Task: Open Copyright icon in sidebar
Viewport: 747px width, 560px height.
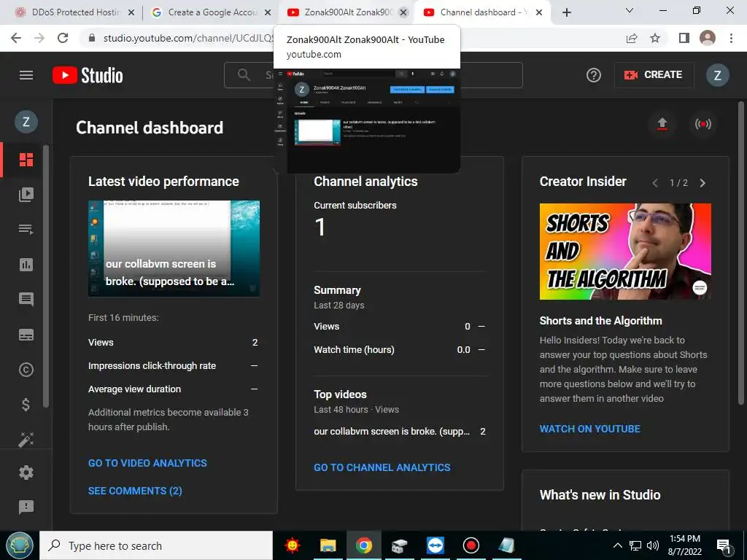Action: click(x=26, y=370)
